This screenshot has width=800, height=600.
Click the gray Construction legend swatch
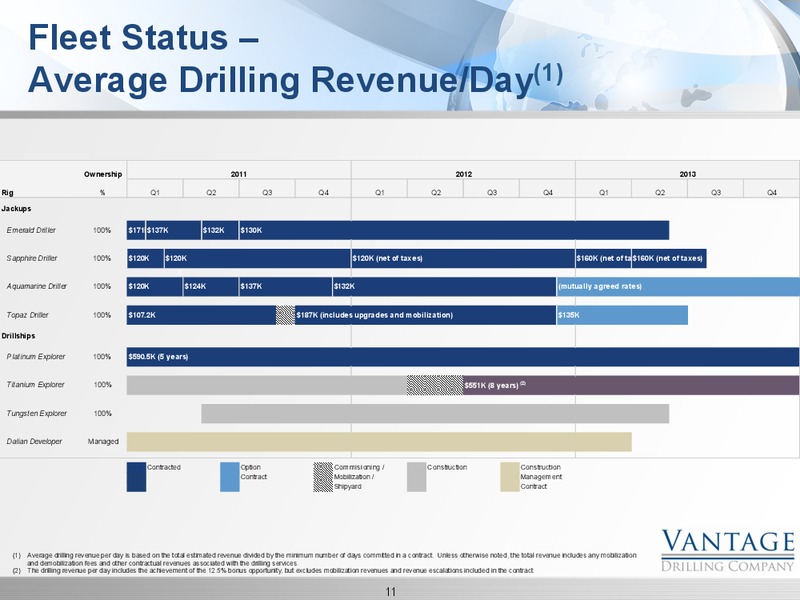416,477
